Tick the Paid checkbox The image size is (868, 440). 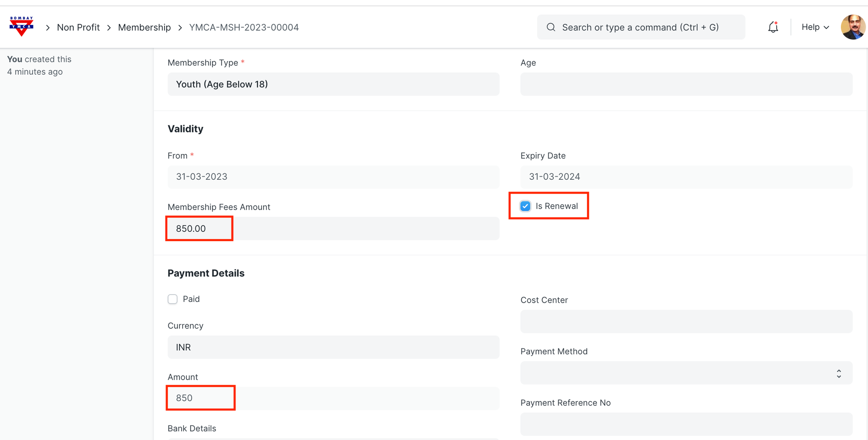tap(173, 299)
